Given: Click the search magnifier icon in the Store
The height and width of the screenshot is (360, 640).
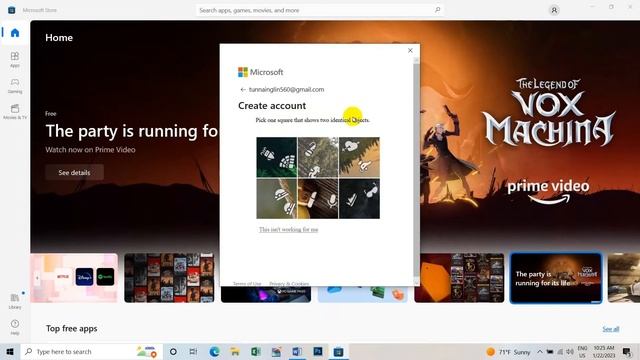Looking at the screenshot, I should click(437, 10).
